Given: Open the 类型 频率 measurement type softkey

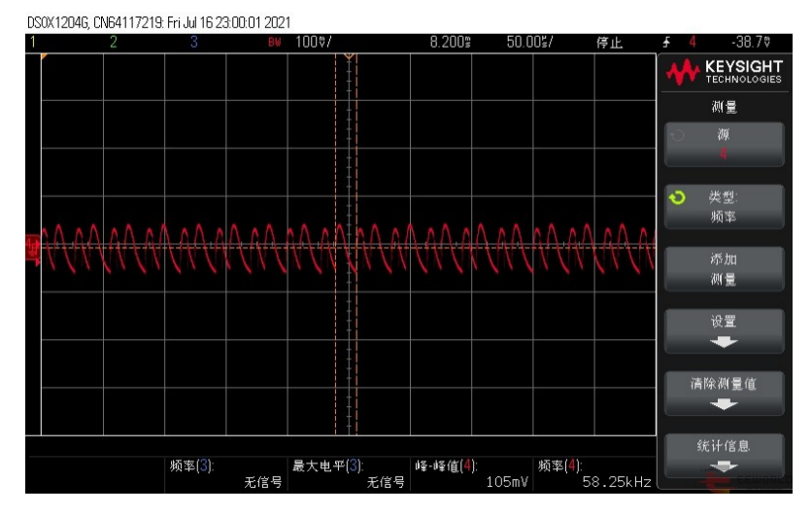Looking at the screenshot, I should coord(724,206).
